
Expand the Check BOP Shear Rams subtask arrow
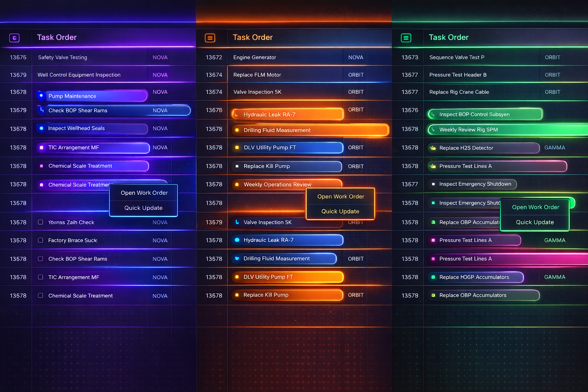pos(42,110)
